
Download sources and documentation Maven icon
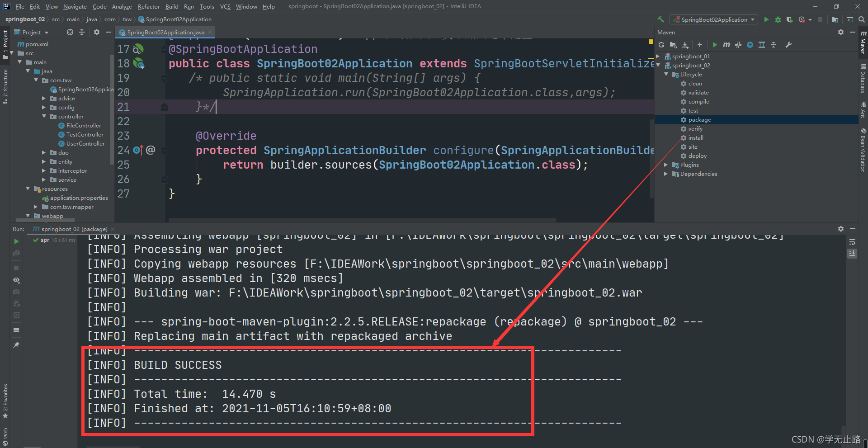point(685,45)
